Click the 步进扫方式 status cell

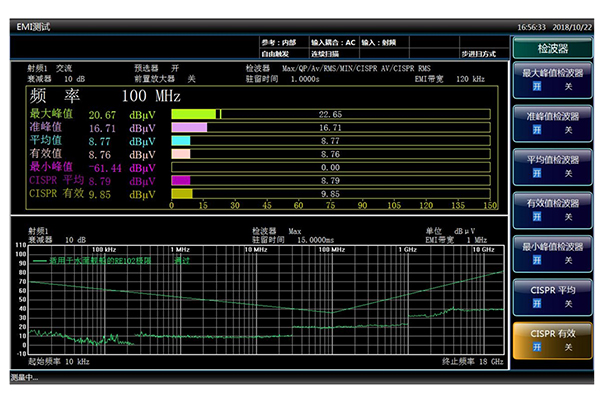481,52
